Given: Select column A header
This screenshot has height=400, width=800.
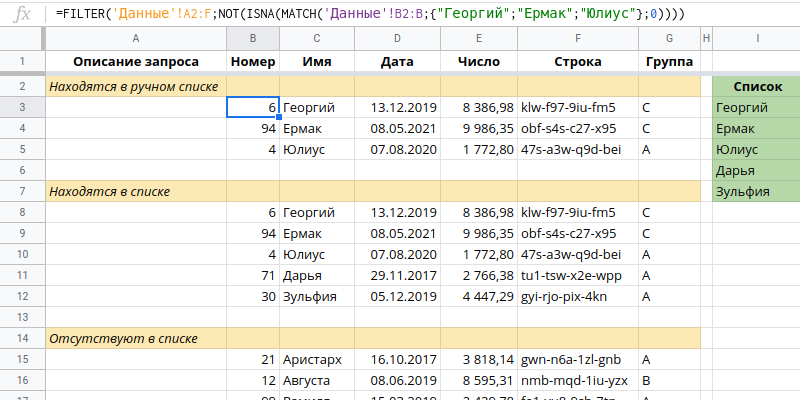Looking at the screenshot, I should click(x=135, y=38).
